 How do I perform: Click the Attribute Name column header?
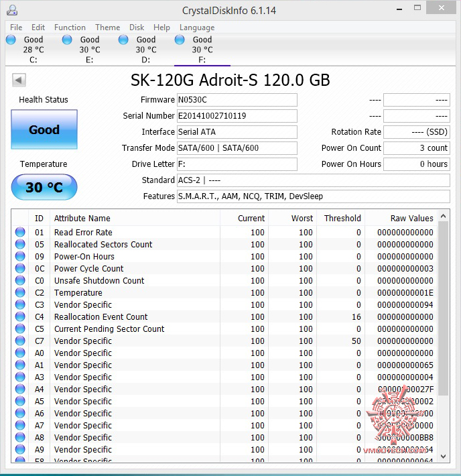click(x=135, y=219)
